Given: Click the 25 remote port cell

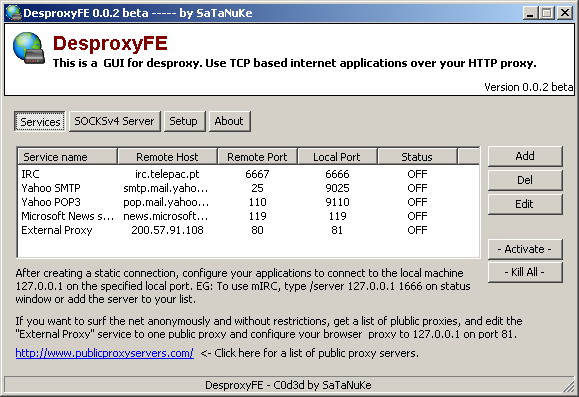Looking at the screenshot, I should [x=257, y=188].
